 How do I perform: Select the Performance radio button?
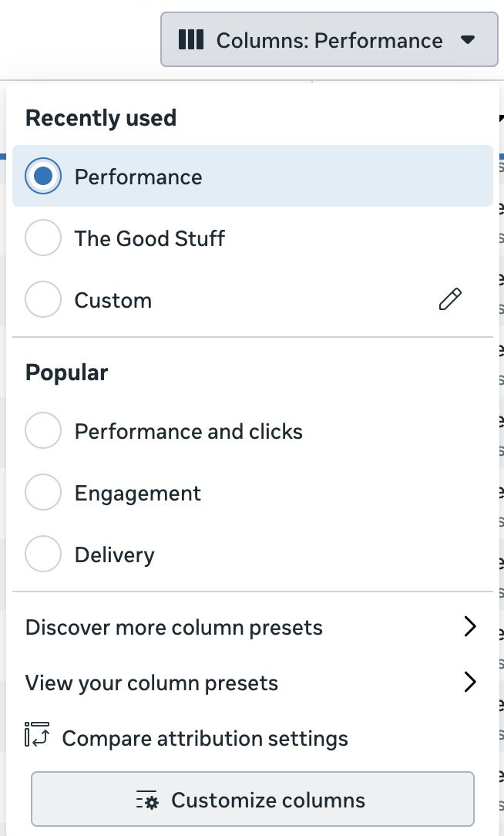(43, 176)
